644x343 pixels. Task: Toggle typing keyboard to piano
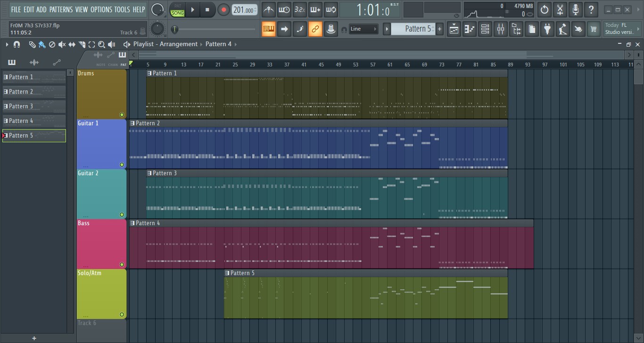click(269, 29)
